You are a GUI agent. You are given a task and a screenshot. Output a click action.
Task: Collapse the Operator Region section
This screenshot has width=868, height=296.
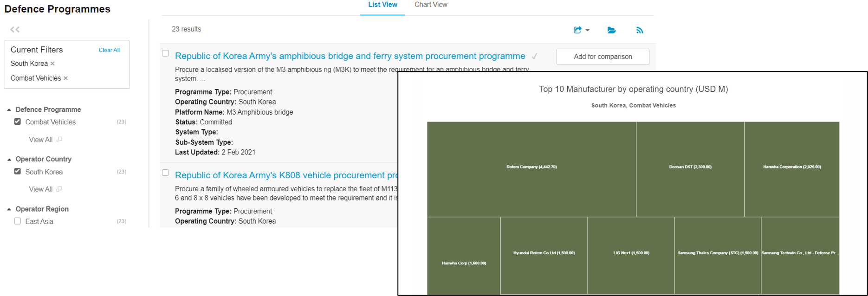tap(9, 209)
